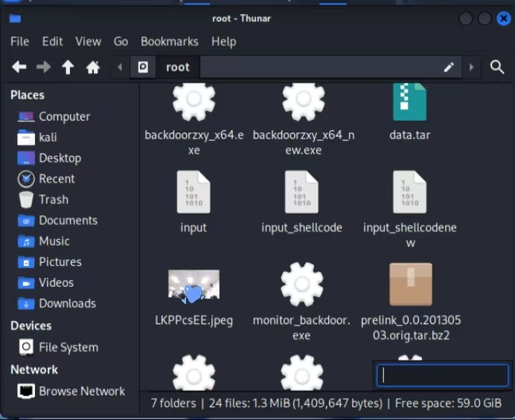Viewport: 515px width, 420px height.
Task: Click the Places section header
Action: [x=28, y=95]
